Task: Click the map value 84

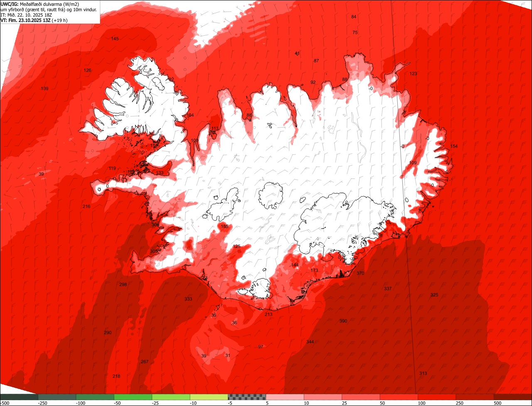Action: point(354,17)
